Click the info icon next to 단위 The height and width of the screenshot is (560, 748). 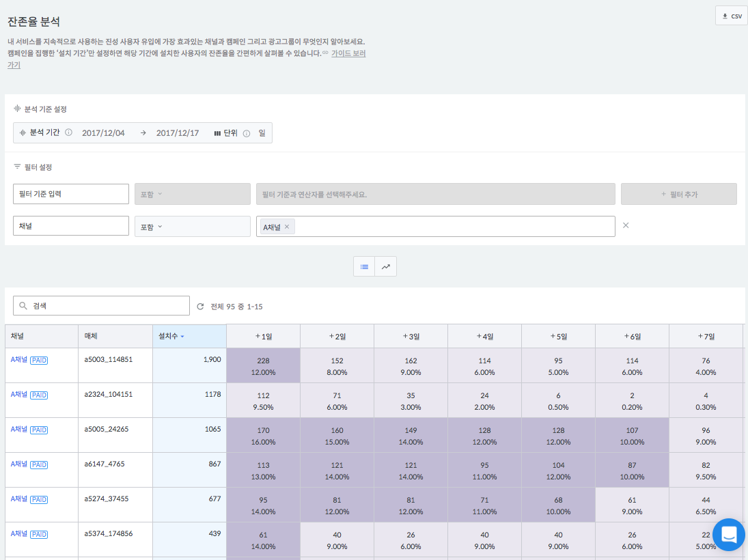click(x=247, y=133)
